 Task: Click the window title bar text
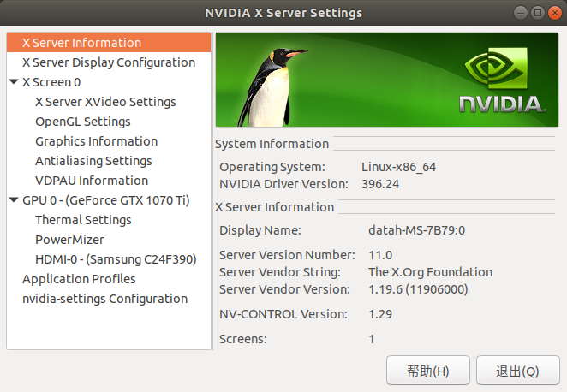click(x=283, y=13)
